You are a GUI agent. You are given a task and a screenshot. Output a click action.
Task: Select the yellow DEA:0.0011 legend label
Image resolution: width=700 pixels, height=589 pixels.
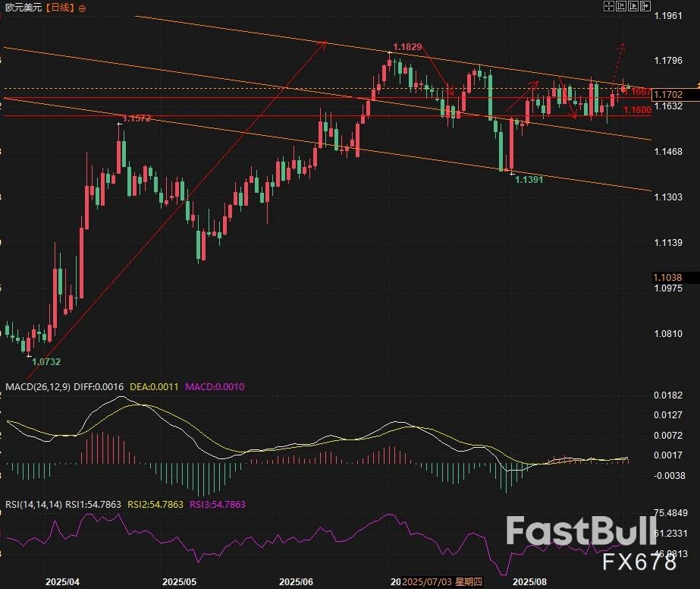[155, 386]
